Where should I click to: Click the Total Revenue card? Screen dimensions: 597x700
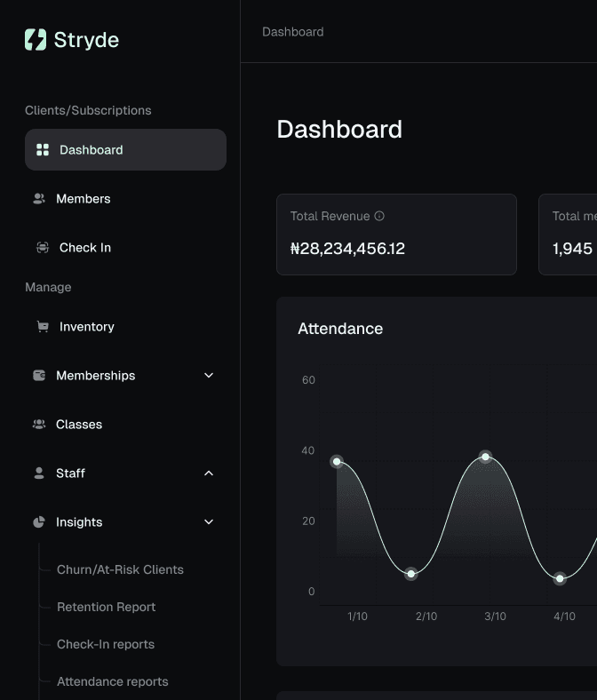[396, 235]
